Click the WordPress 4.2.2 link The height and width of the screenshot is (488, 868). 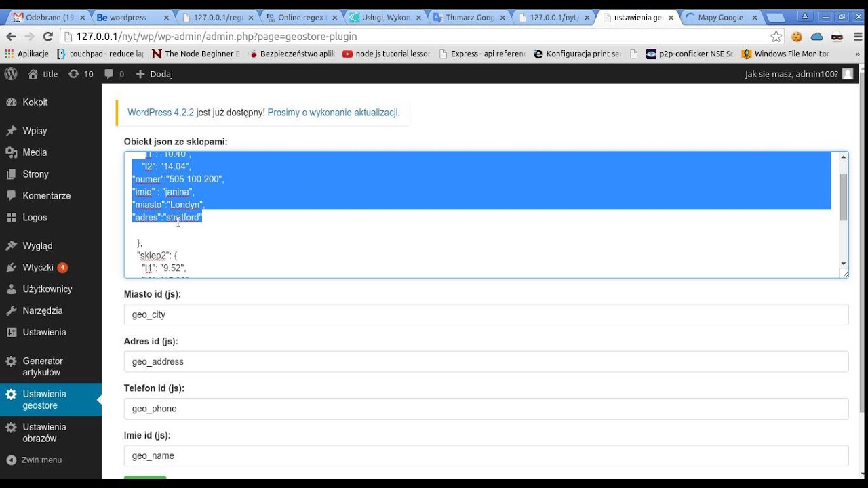tap(161, 113)
